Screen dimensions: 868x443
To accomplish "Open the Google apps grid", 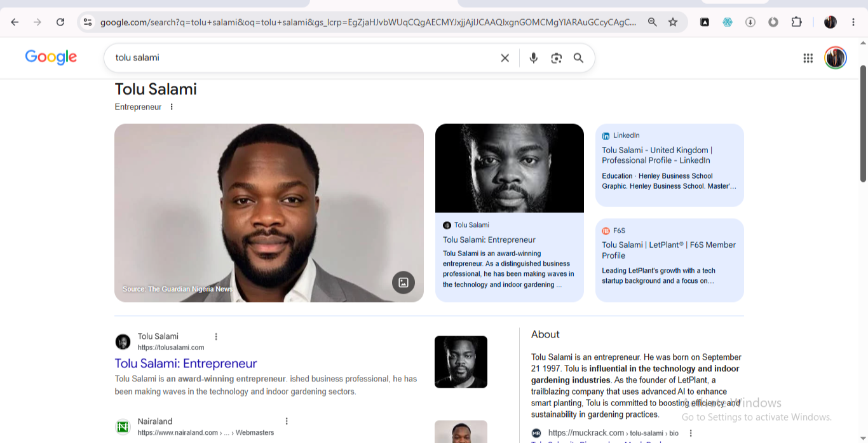I will pos(808,58).
